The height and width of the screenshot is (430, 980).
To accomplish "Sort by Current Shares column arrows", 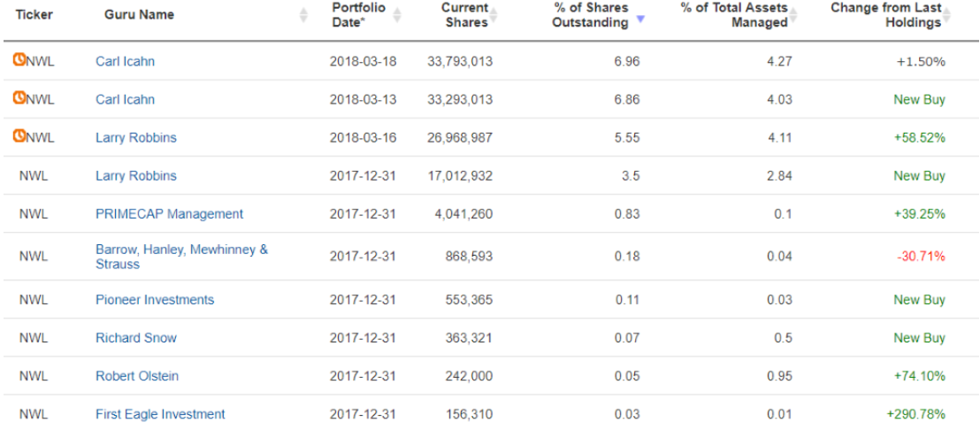I will pos(494,14).
